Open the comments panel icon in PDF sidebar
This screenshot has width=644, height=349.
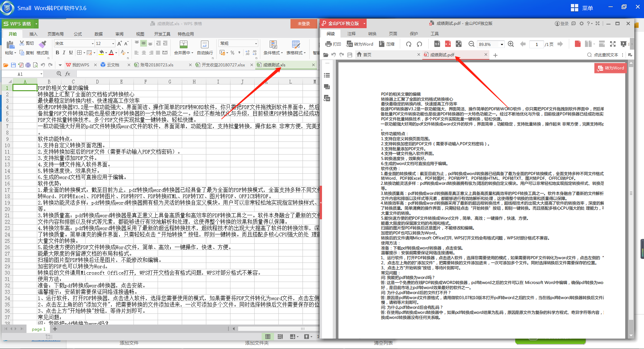pyautogui.click(x=327, y=87)
